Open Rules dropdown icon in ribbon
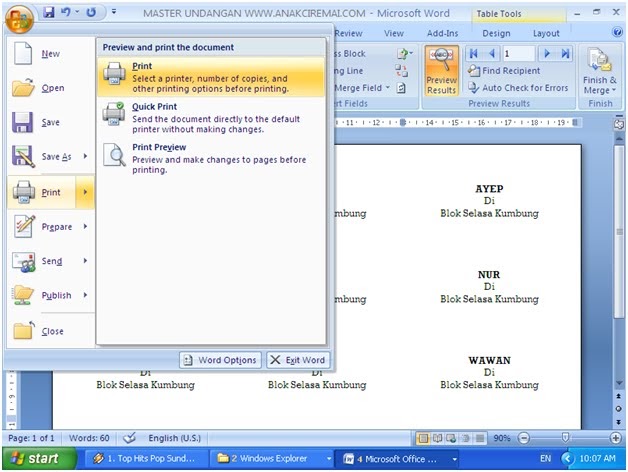This screenshot has width=628, height=472. pyautogui.click(x=405, y=53)
